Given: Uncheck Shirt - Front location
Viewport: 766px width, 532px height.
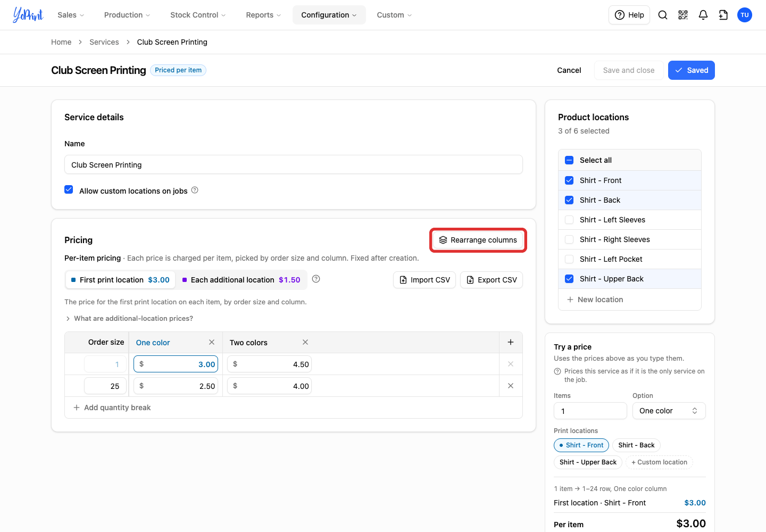Looking at the screenshot, I should click(569, 180).
